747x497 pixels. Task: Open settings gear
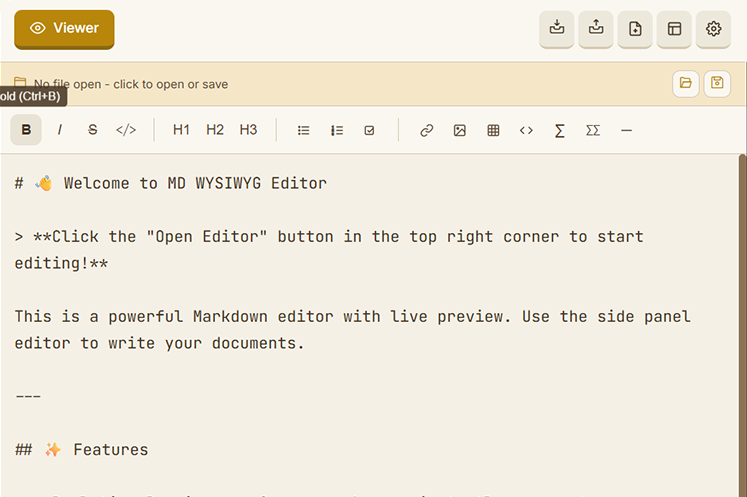tap(713, 29)
